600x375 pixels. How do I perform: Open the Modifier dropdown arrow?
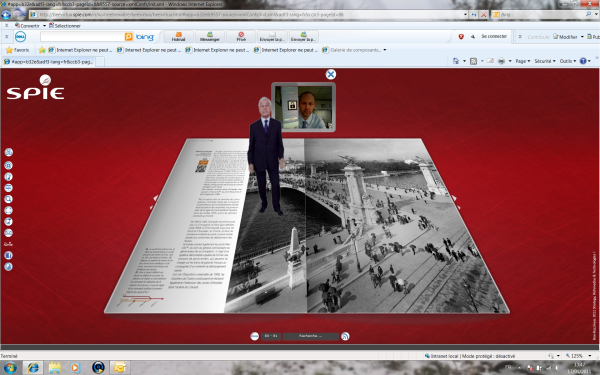pos(582,37)
